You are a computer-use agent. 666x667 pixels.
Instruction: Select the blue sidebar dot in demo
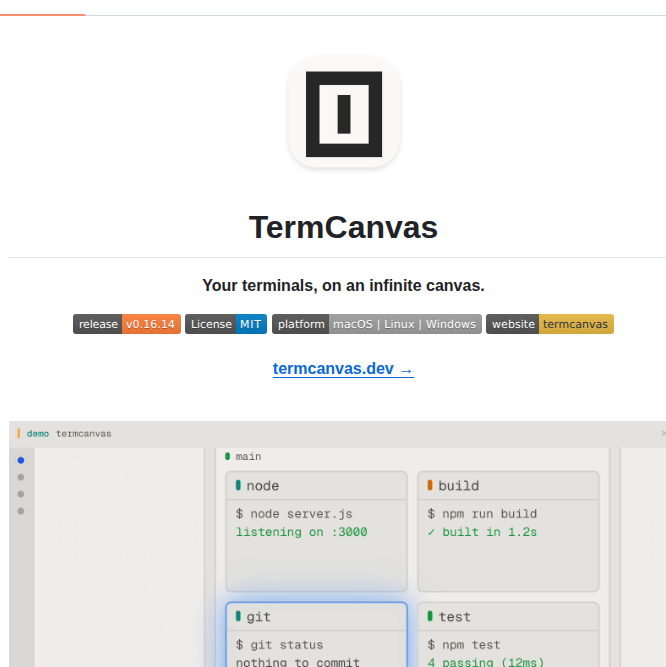coord(21,460)
